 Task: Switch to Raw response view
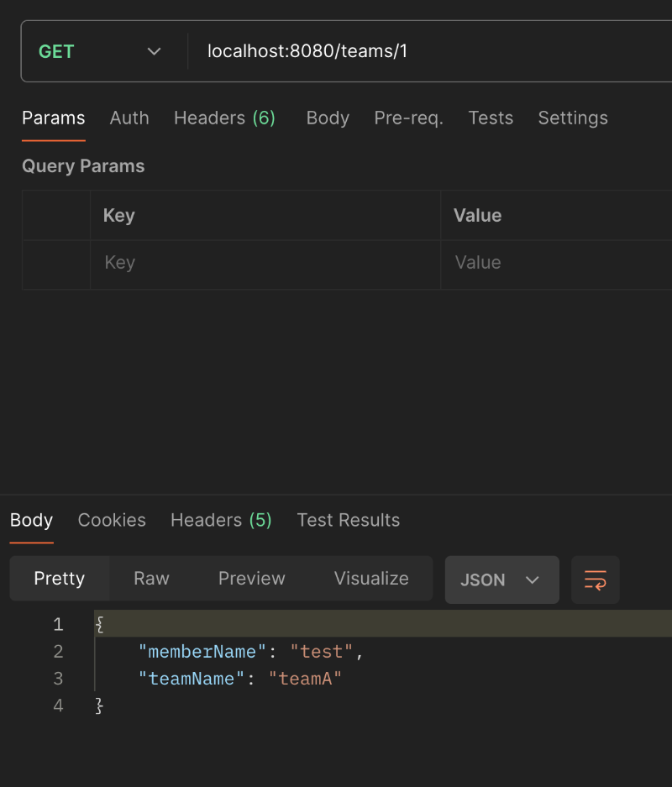[151, 579]
